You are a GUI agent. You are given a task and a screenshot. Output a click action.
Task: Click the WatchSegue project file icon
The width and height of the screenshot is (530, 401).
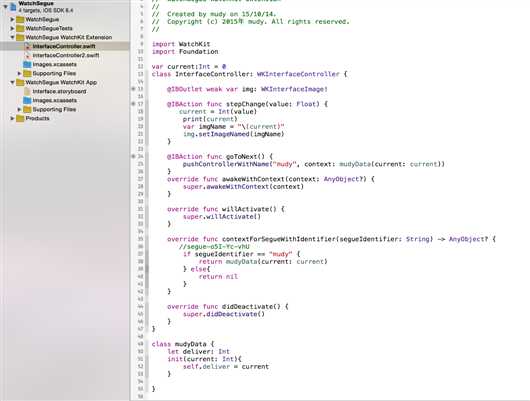click(x=13, y=6)
